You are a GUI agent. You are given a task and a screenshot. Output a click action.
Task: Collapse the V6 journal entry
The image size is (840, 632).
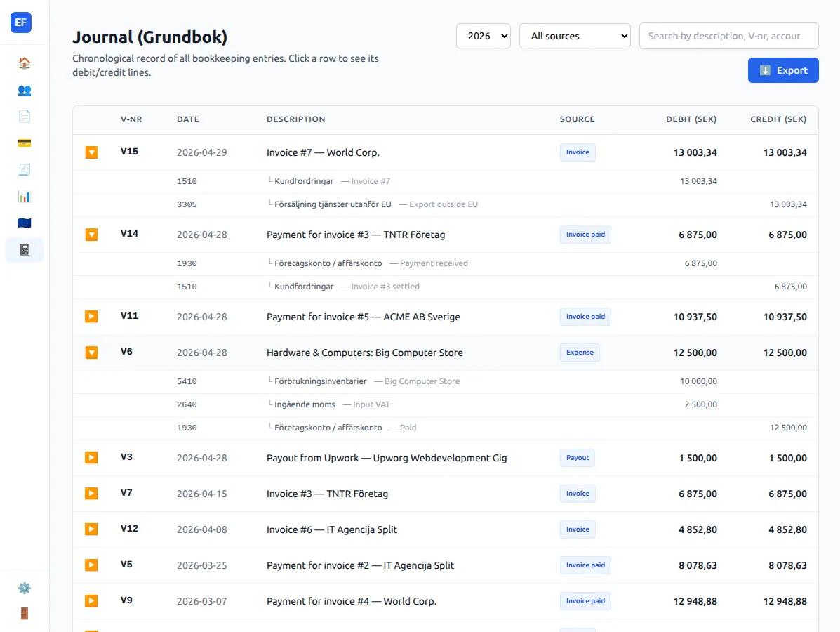pos(92,353)
